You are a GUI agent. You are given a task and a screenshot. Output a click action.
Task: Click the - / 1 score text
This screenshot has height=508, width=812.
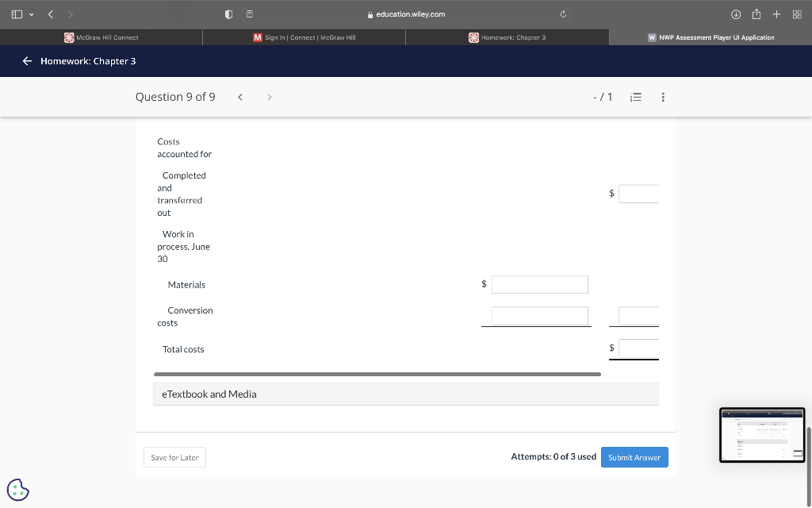click(603, 97)
